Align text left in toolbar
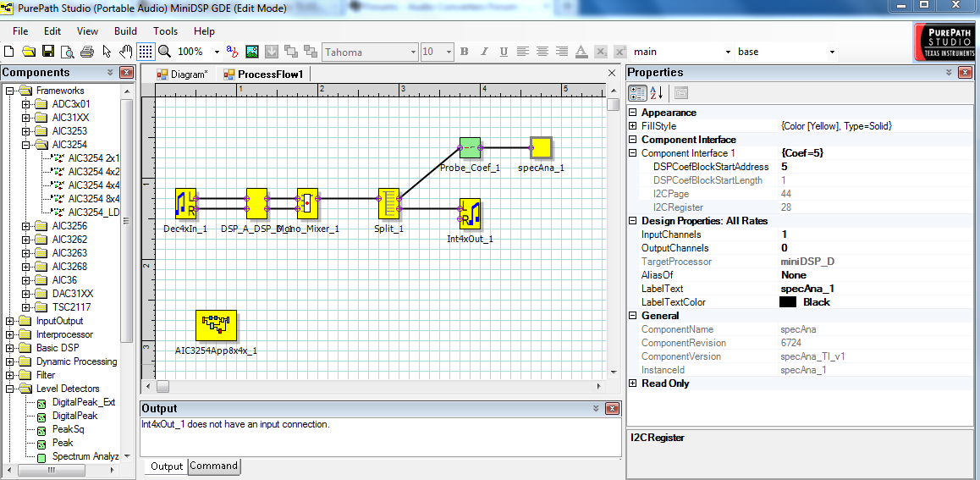 tap(522, 52)
